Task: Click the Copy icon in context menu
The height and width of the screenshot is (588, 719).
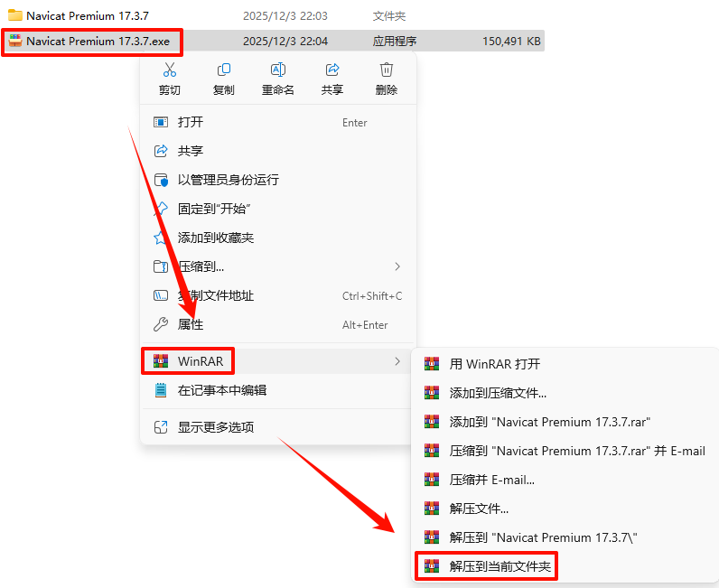Action: (x=224, y=70)
